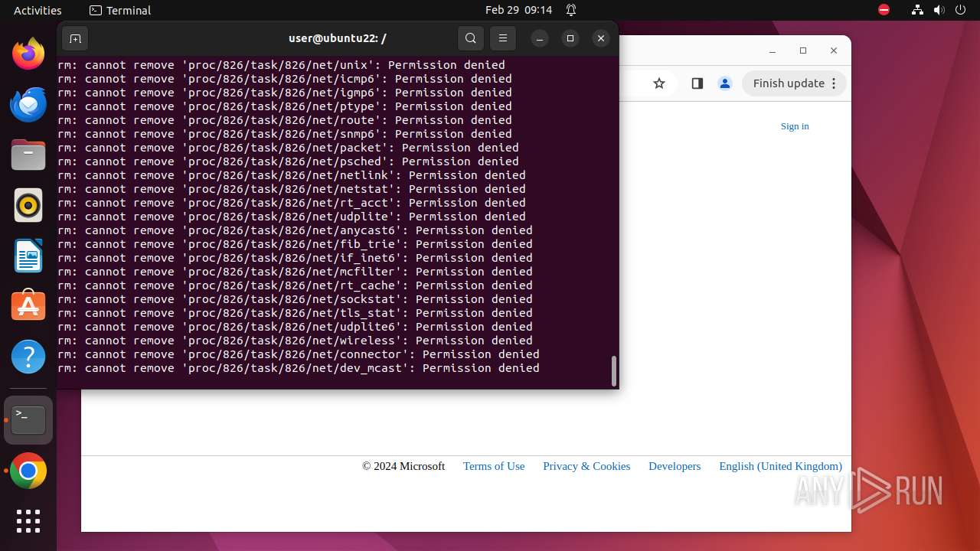Open the Terminal app menu in top bar
Viewport: 980px width, 551px height.
120,10
